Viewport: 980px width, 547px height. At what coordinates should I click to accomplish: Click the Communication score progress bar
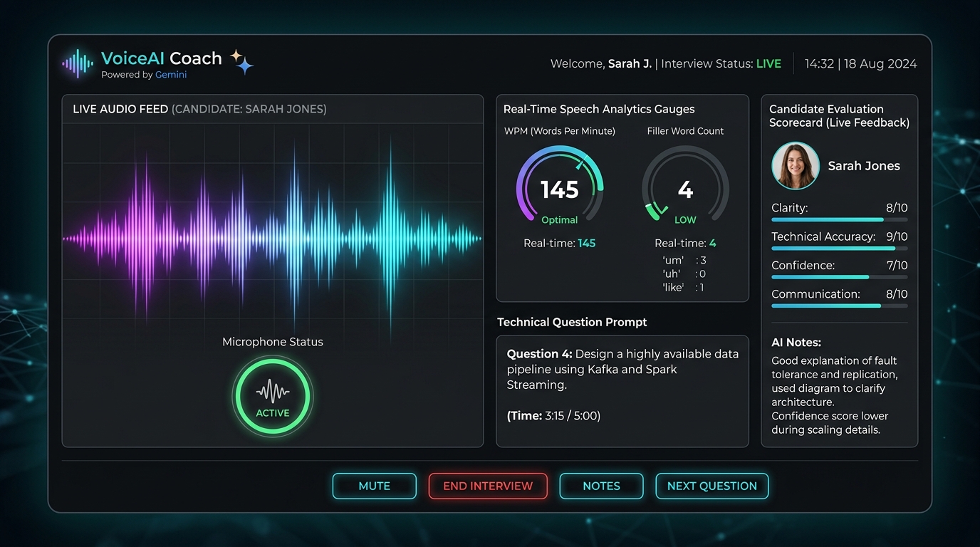coord(840,306)
